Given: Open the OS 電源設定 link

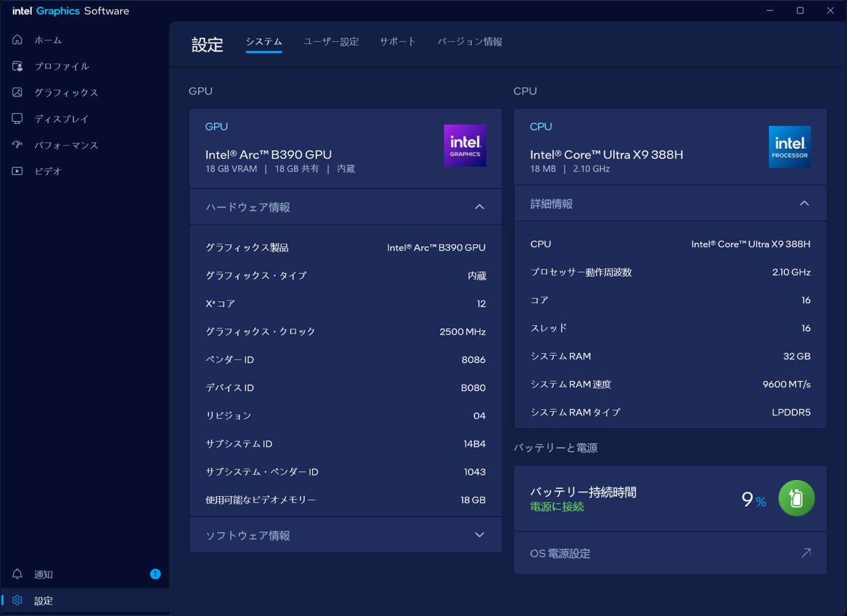Looking at the screenshot, I should click(670, 553).
